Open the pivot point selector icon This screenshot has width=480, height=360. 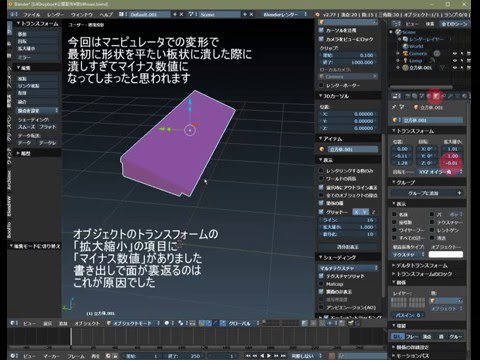pos(181,323)
